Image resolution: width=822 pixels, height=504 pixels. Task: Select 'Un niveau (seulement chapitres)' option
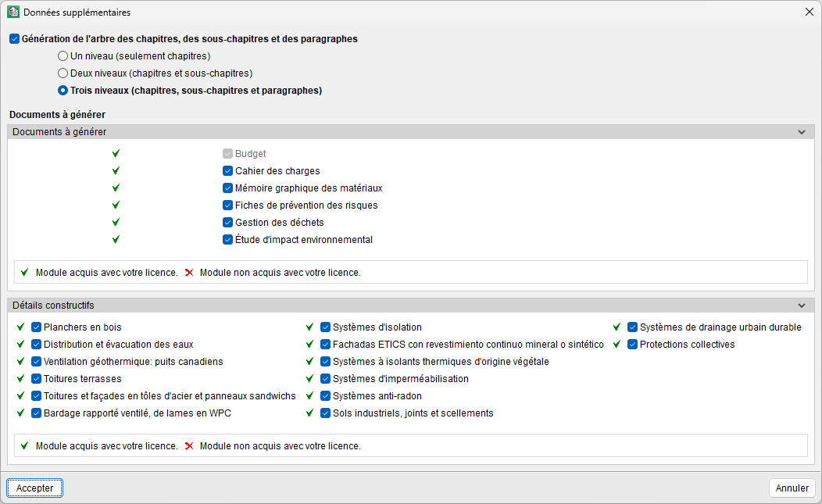[63, 56]
